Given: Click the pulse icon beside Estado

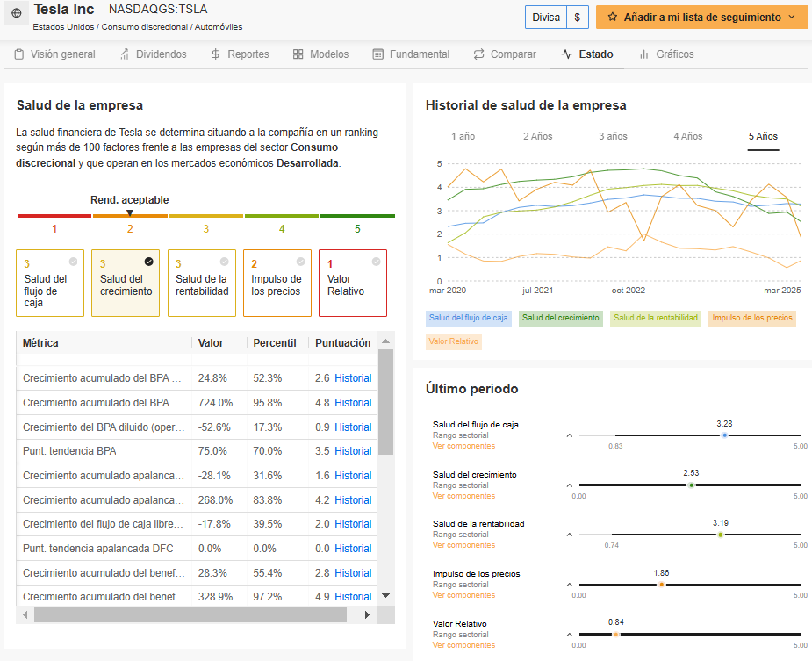Looking at the screenshot, I should pos(567,54).
